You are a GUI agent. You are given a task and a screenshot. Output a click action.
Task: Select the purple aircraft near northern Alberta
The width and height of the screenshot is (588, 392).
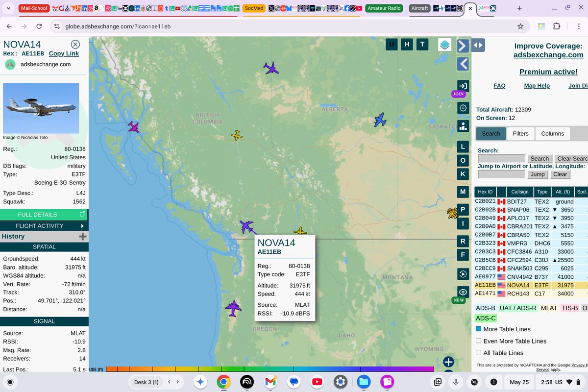coord(271,68)
